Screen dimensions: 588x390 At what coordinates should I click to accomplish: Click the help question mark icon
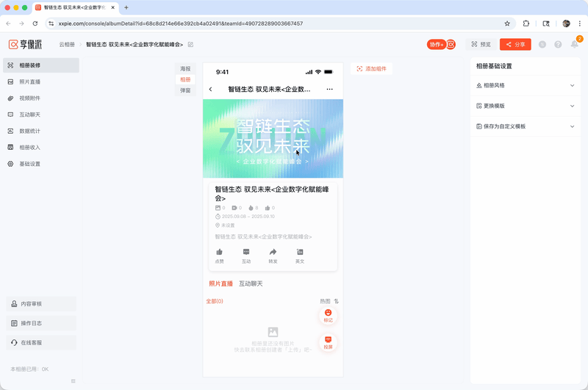558,45
